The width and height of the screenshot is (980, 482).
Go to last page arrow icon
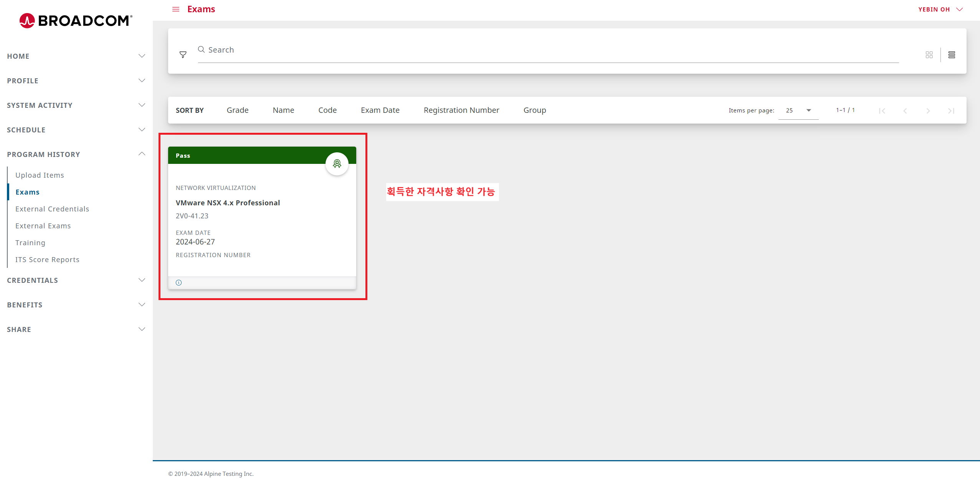[x=951, y=111]
